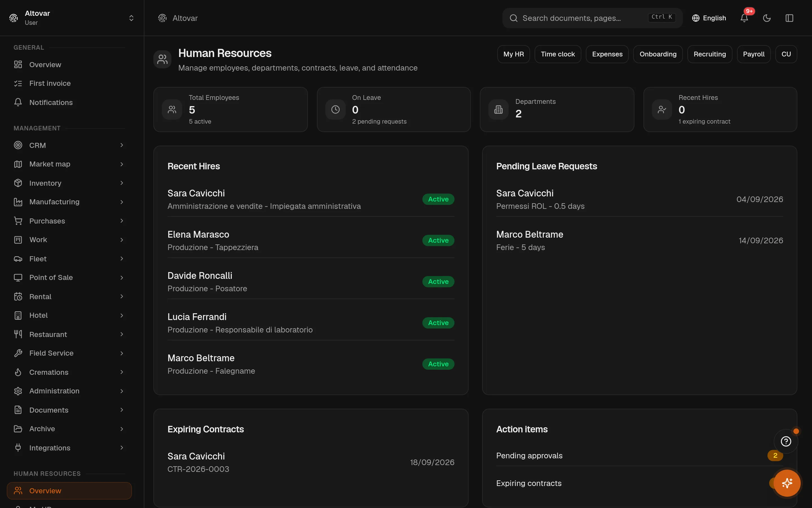The width and height of the screenshot is (812, 508).
Task: Toggle dark mode moon icon
Action: [x=767, y=18]
